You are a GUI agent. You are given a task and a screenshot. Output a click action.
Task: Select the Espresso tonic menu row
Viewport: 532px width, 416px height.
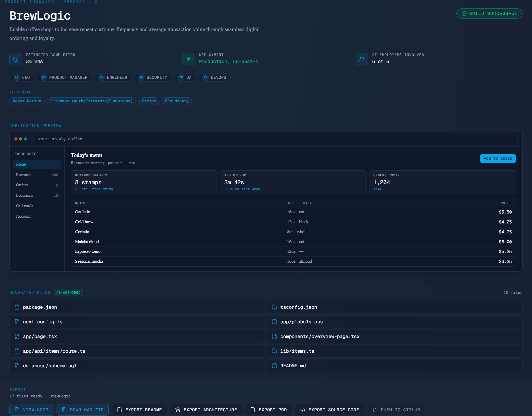pos(293,252)
